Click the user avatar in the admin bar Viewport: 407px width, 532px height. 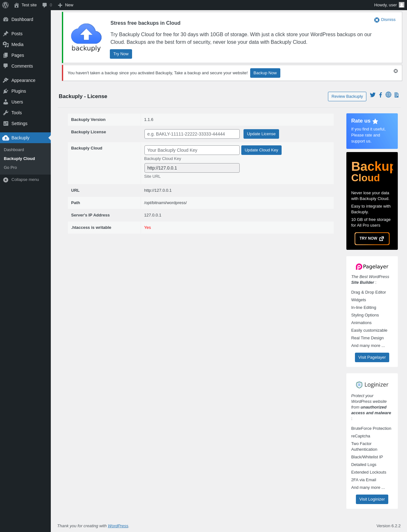(402, 5)
